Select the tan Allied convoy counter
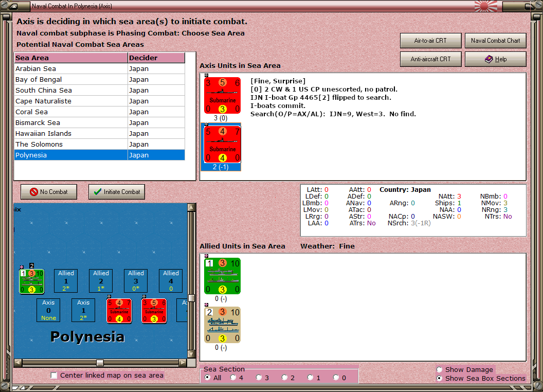This screenshot has height=392, width=543. click(222, 325)
